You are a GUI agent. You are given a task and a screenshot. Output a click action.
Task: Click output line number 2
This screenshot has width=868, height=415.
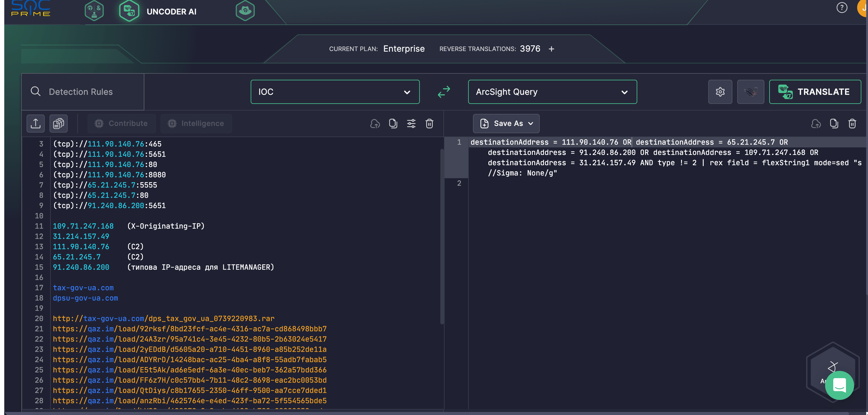pyautogui.click(x=458, y=183)
